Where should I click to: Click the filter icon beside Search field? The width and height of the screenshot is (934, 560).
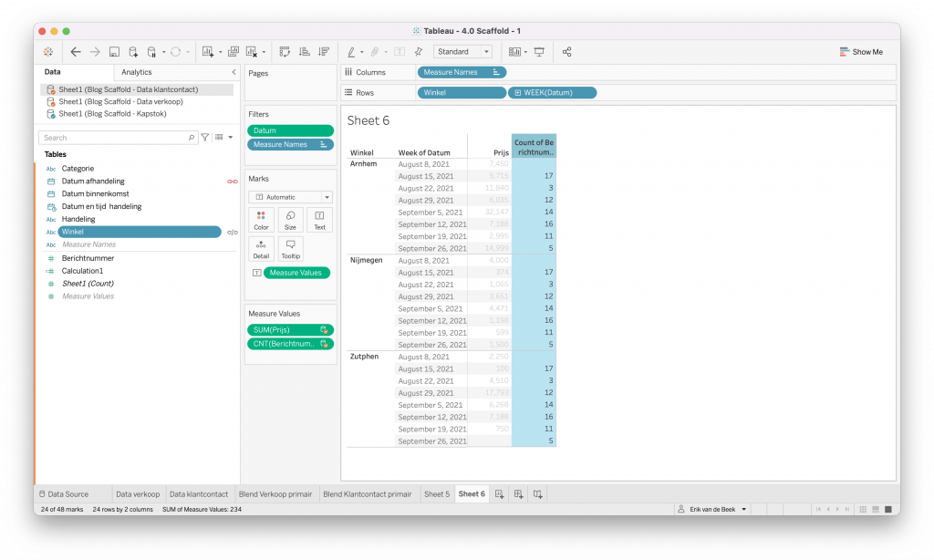tap(205, 138)
